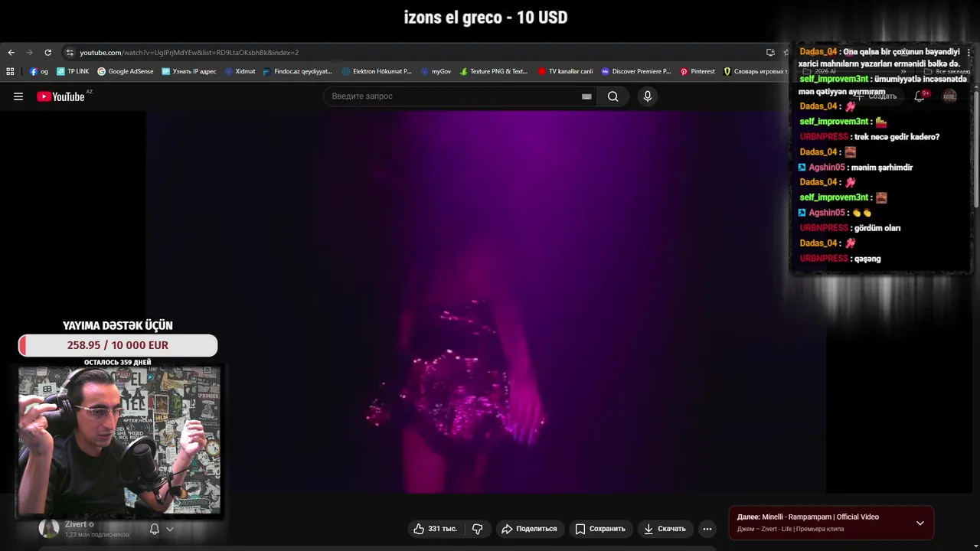Image resolution: width=980 pixels, height=551 pixels.
Task: Open the apps grid bookmark icon
Action: 10,71
